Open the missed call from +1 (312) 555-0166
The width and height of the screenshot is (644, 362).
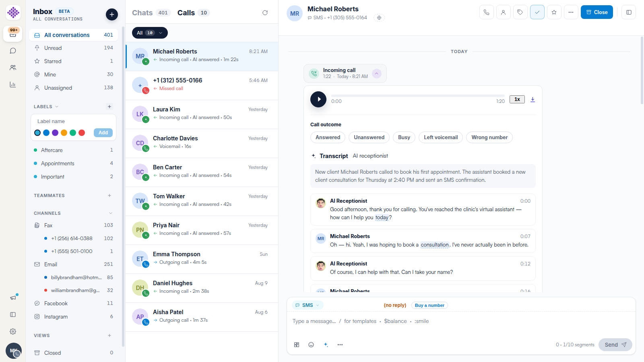pyautogui.click(x=202, y=85)
